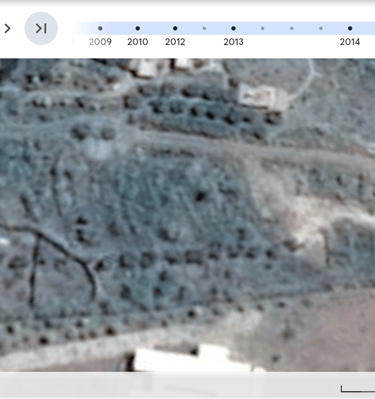Select the 2010 dot on the timeline
This screenshot has height=399, width=375.
pos(138,28)
